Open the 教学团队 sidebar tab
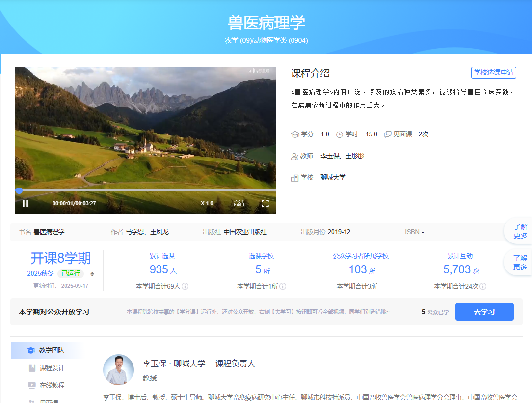This screenshot has width=532, height=403. 51,350
